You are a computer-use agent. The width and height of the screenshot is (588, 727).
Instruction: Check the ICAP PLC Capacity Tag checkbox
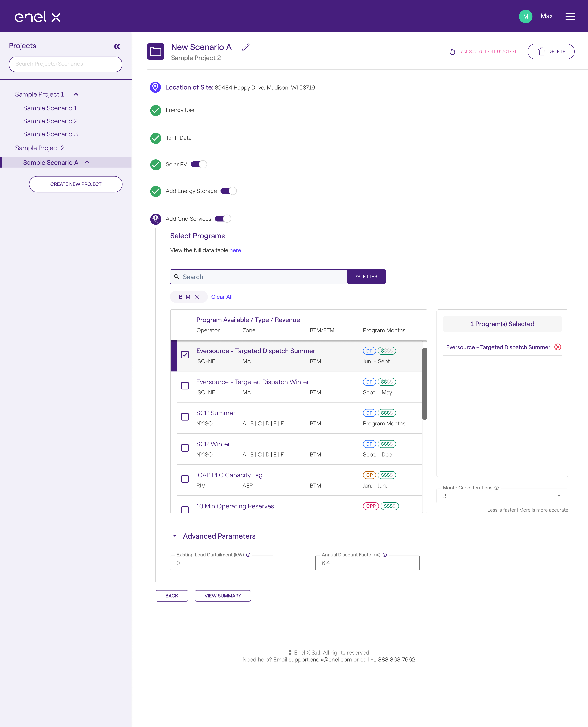tap(185, 479)
